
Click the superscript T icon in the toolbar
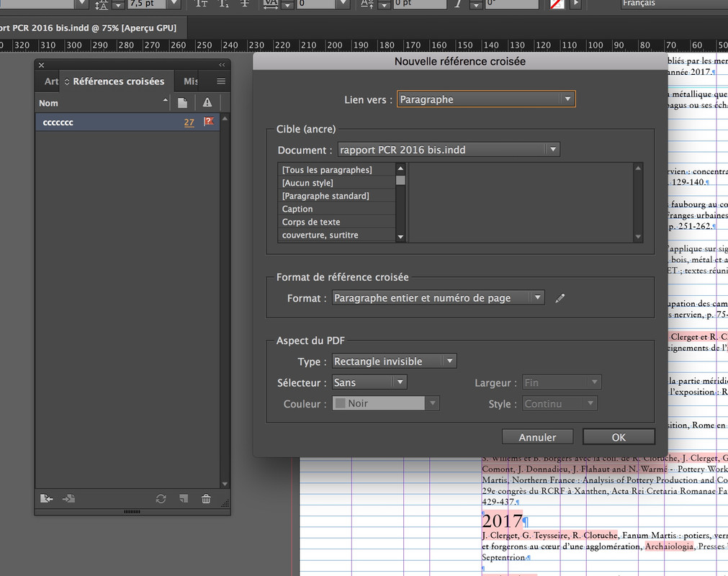point(223,4)
